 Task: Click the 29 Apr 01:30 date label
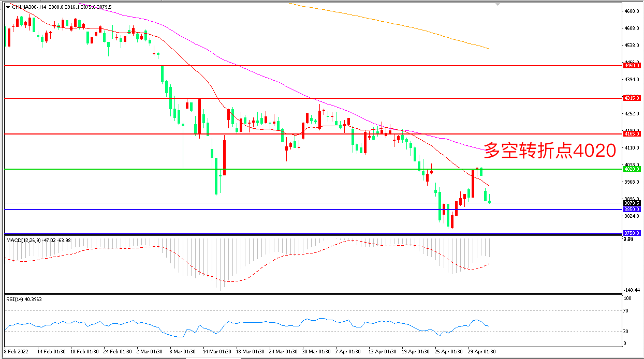482,352
